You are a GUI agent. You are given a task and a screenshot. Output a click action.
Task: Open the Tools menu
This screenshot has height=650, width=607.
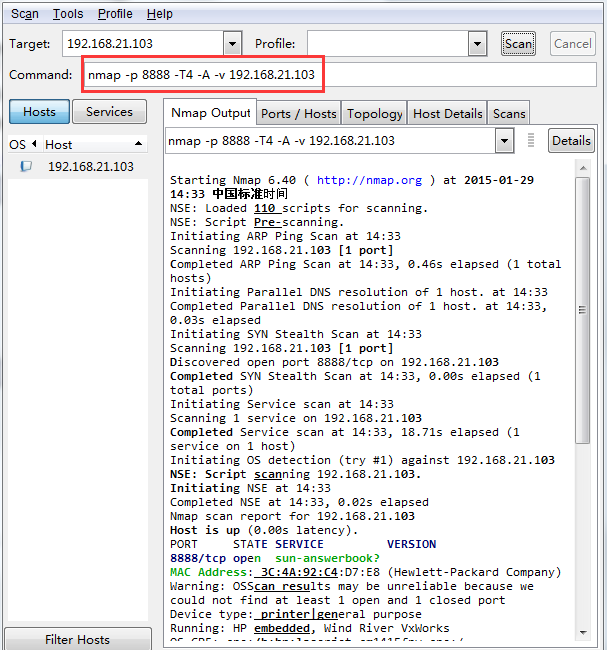[68, 14]
